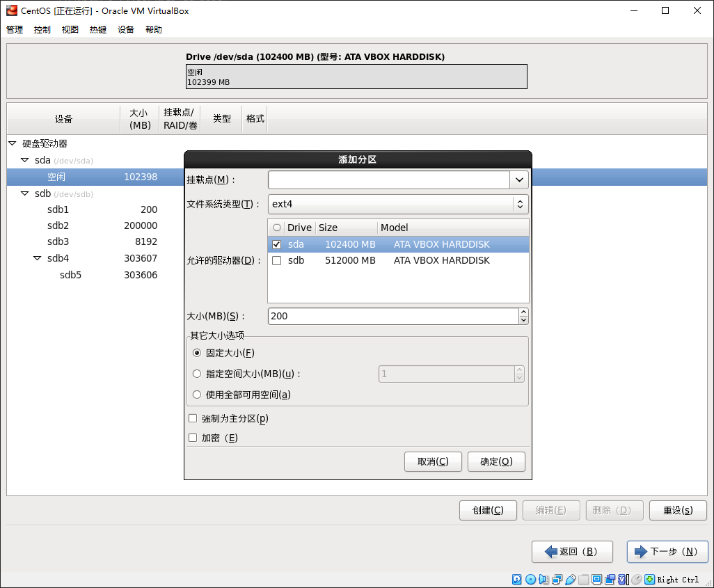
Task: Open the 挂载点 mount point dropdown arrow
Action: 519,180
